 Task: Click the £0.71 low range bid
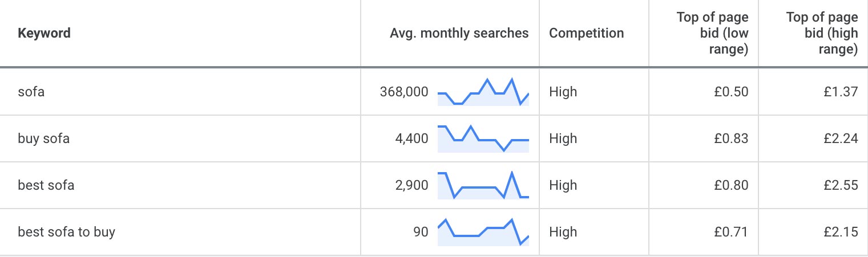tap(731, 232)
